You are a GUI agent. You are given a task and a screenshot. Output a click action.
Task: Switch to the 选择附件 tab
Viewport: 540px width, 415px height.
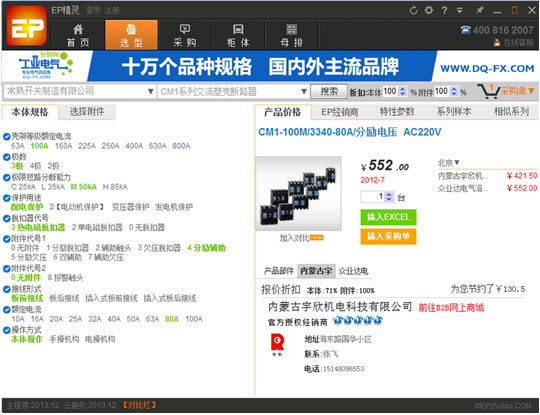coord(87,112)
